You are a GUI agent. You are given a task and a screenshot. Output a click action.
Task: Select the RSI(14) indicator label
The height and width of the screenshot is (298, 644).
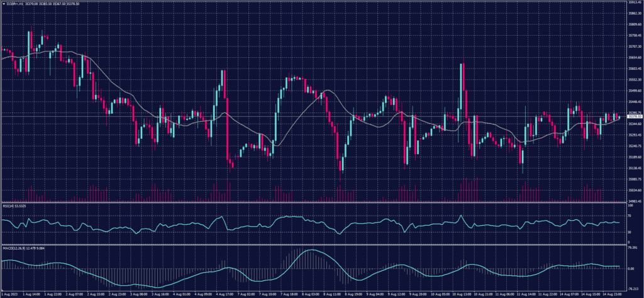point(14,204)
